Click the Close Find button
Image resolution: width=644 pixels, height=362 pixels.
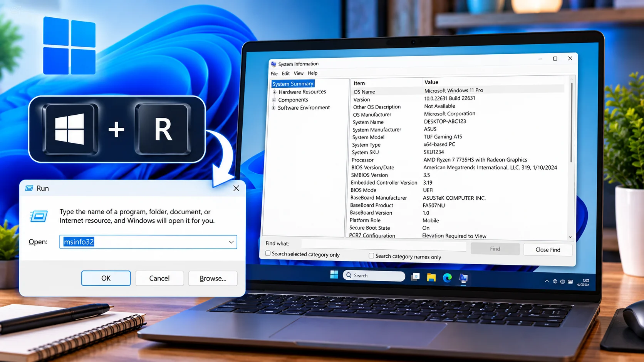pos(548,250)
